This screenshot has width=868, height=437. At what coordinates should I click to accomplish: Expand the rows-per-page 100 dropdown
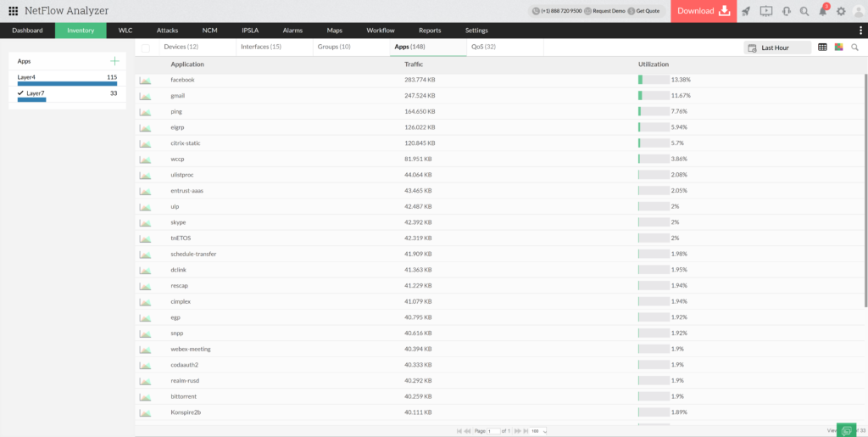pos(537,431)
